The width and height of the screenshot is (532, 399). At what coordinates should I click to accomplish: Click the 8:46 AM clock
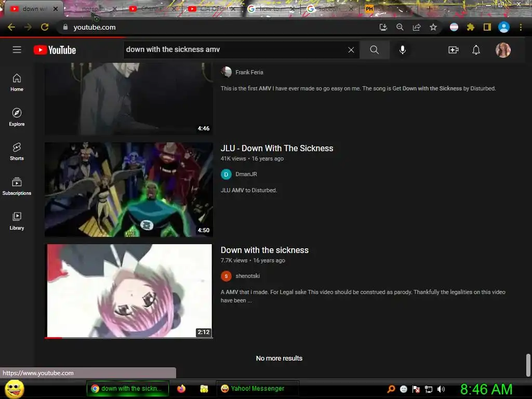[486, 389]
